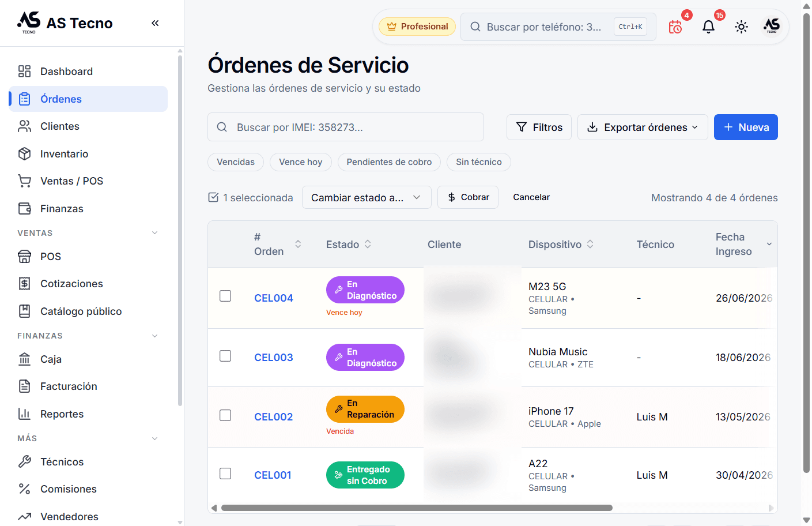Click the Ventas / POS cart icon
The width and height of the screenshot is (812, 526).
click(24, 181)
